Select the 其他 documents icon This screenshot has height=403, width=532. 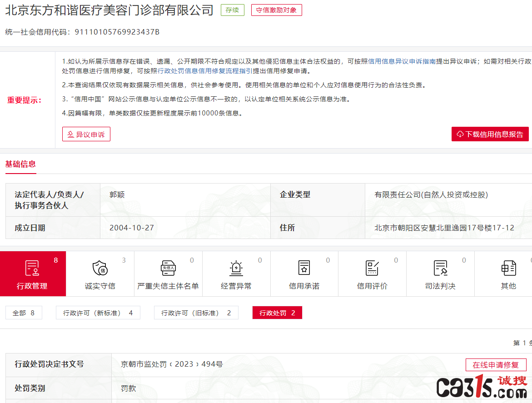[508, 268]
